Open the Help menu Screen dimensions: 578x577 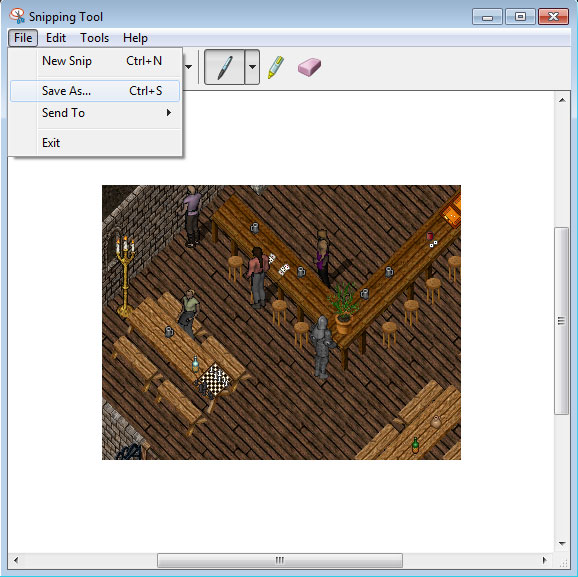135,38
